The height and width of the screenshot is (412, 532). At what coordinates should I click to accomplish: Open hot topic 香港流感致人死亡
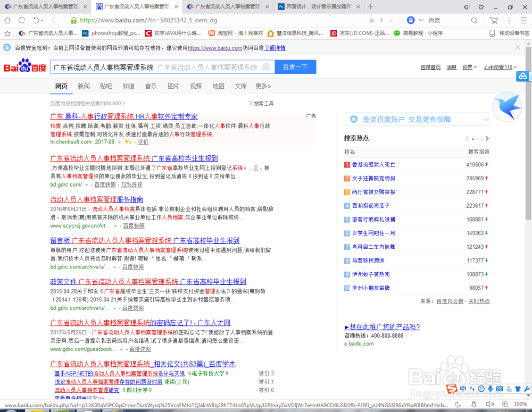pyautogui.click(x=373, y=165)
